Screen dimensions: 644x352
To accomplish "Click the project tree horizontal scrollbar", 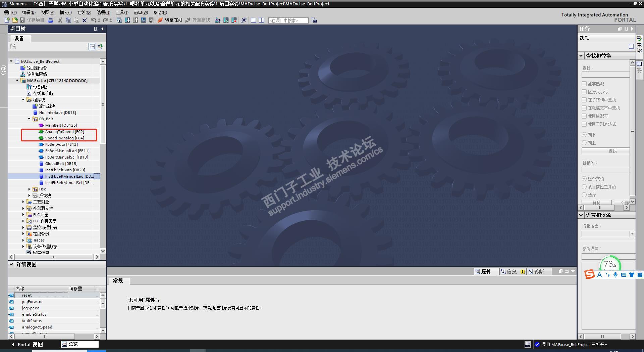I will click(54, 257).
